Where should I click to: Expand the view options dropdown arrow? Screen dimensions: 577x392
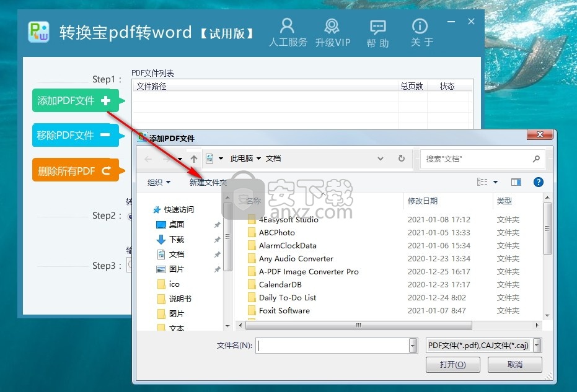pyautogui.click(x=495, y=181)
